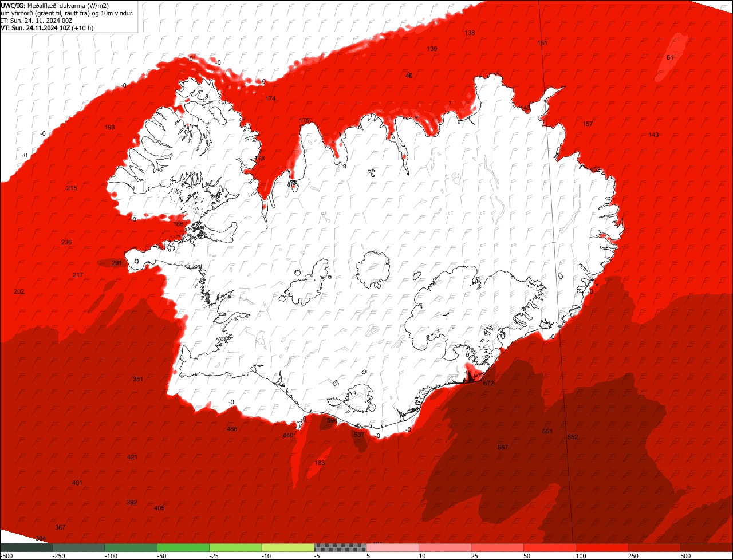The height and width of the screenshot is (560, 733).
Task: Click the pale pink legend swatch between 5 and 10
Action: point(392,547)
